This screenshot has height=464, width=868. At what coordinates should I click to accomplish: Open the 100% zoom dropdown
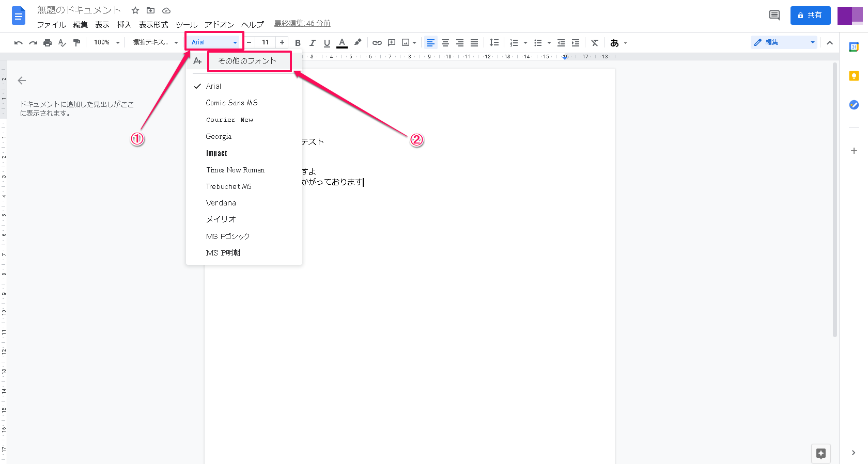coord(106,42)
